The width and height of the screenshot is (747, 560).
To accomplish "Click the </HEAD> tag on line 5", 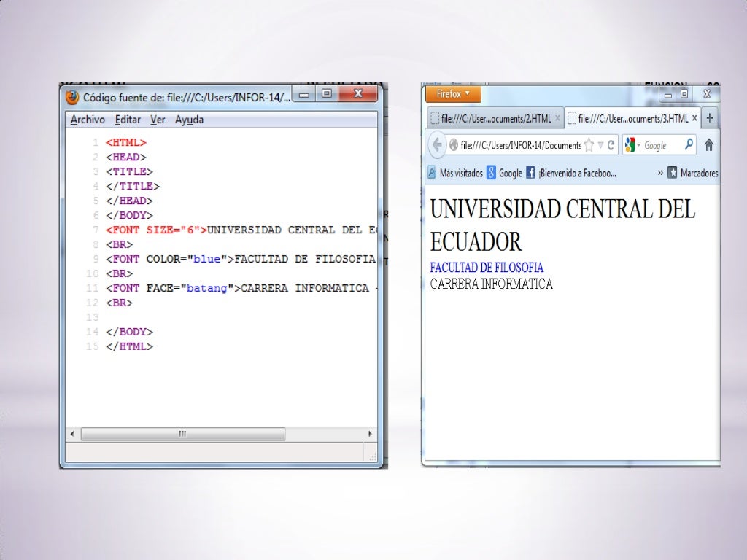I will coord(130,201).
